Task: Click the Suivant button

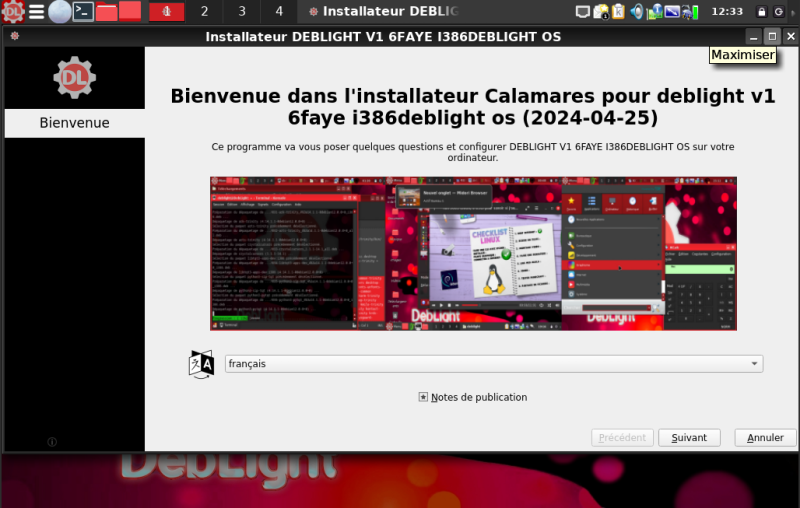Action: (689, 438)
